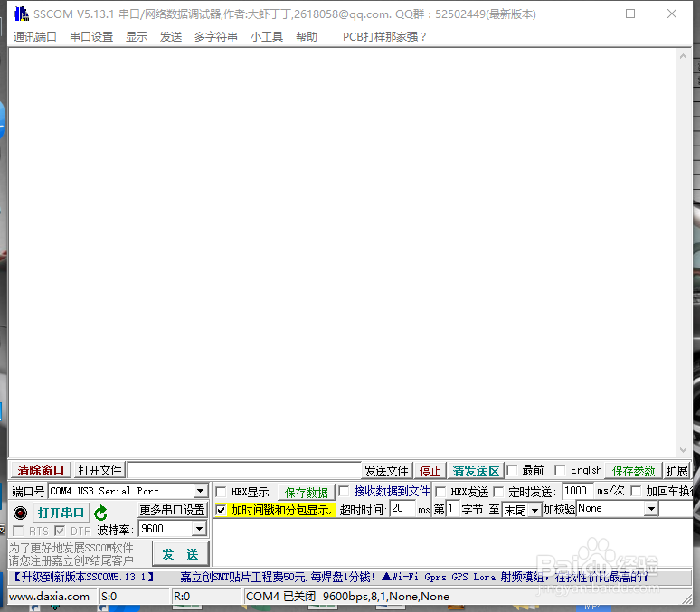
Task: Click the 超时时间 20 ms input field
Action: [x=402, y=508]
